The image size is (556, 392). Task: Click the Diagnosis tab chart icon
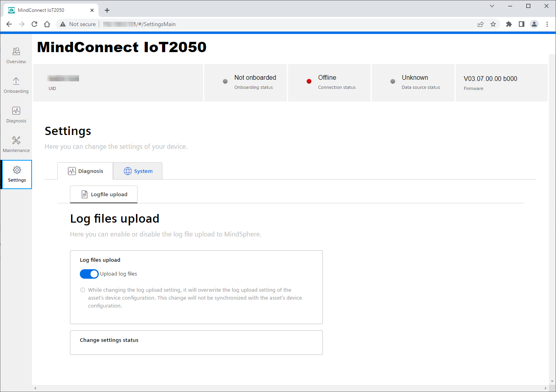coord(72,171)
